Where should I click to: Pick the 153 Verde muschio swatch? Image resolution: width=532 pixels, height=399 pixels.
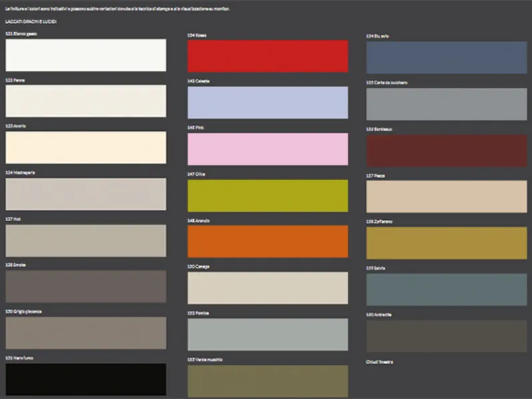point(268,381)
